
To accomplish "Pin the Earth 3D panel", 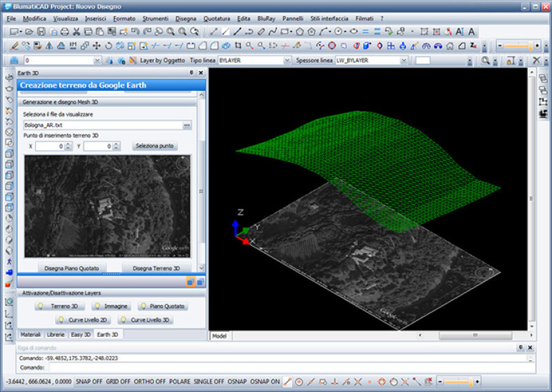I will click(192, 73).
